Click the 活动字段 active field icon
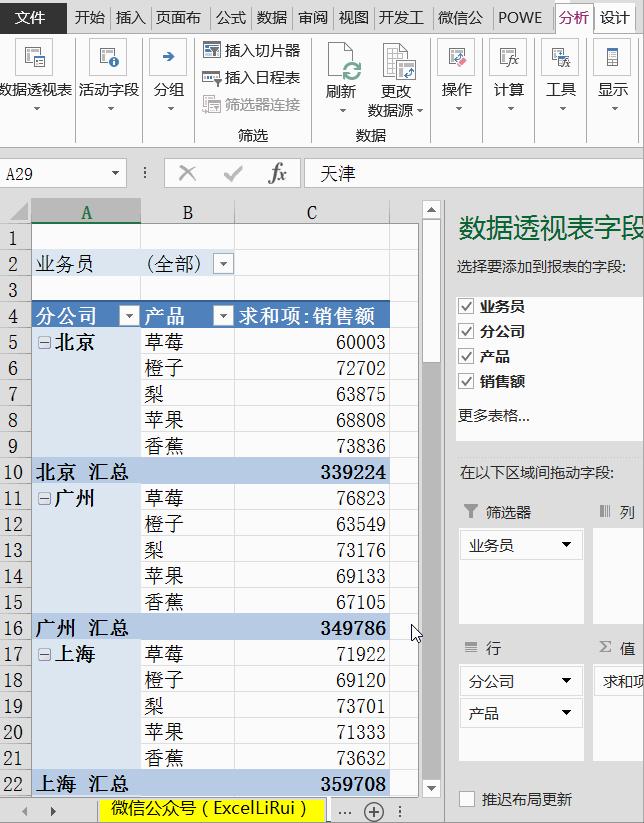Image resolution: width=644 pixels, height=823 pixels. (x=109, y=57)
